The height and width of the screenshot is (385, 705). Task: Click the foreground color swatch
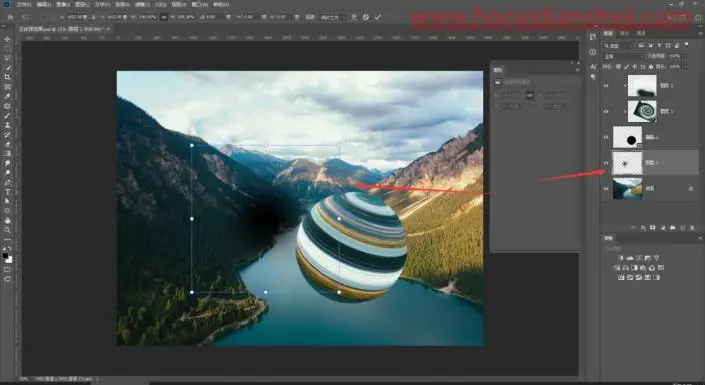click(x=5, y=255)
